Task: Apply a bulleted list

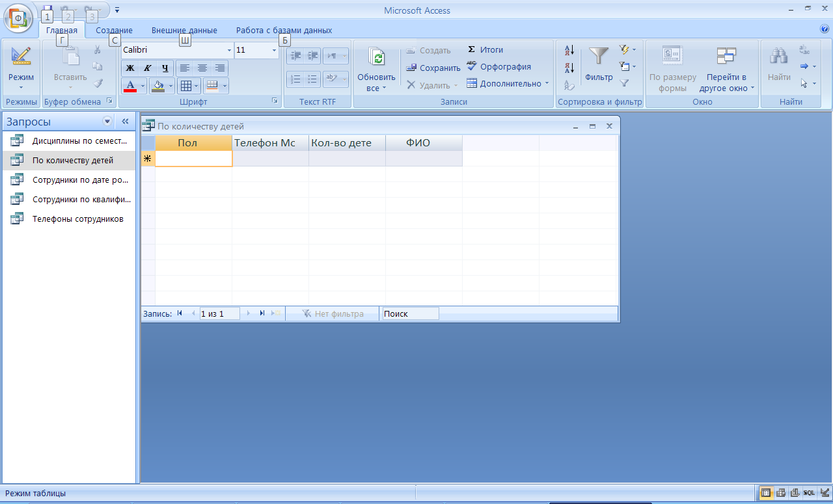Action: pyautogui.click(x=312, y=79)
